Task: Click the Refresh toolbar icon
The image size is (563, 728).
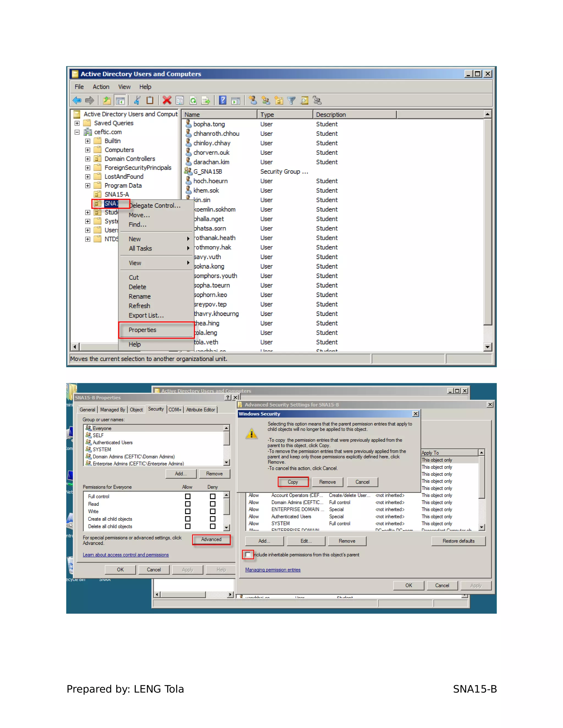Action: (x=193, y=100)
